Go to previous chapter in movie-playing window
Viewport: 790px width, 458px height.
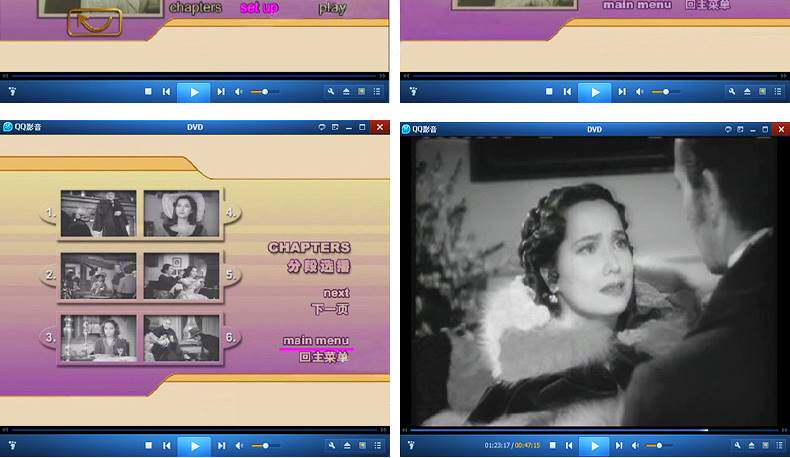[569, 445]
